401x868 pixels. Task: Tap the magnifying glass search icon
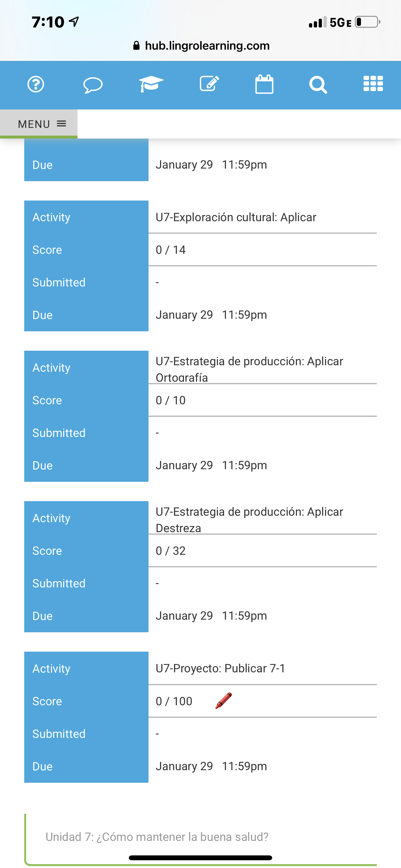coord(318,85)
